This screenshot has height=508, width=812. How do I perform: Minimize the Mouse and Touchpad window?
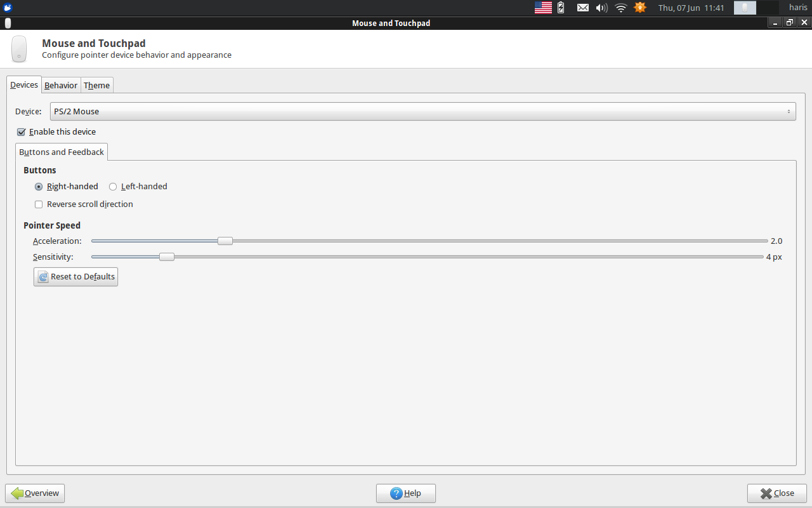point(775,23)
